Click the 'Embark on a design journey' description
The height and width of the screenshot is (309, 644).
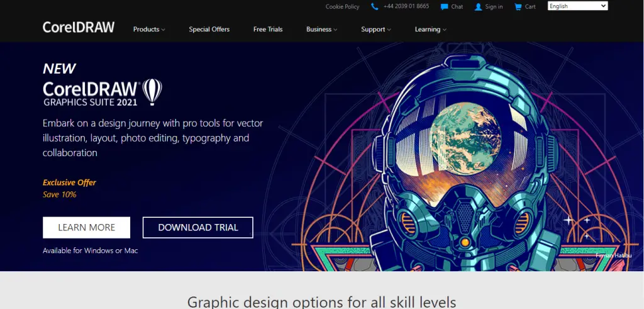point(153,138)
